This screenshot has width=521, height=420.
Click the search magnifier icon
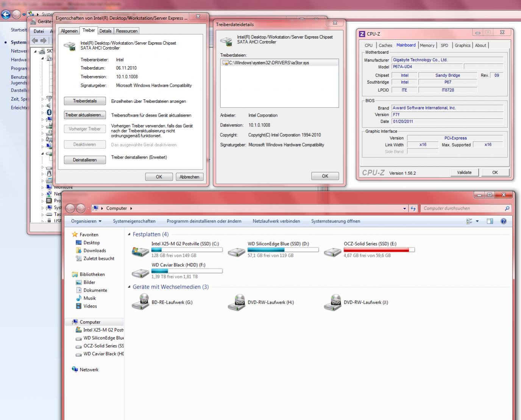507,208
